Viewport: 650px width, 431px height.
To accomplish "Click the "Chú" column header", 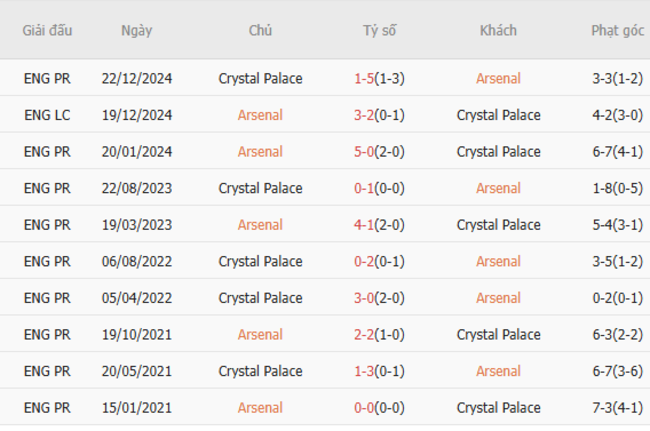I will [260, 30].
